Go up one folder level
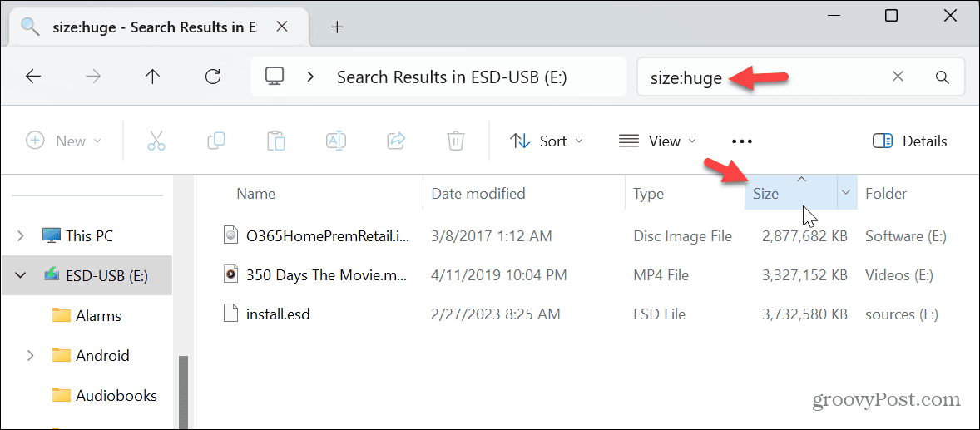Viewport: 980px width, 430px height. coord(152,77)
